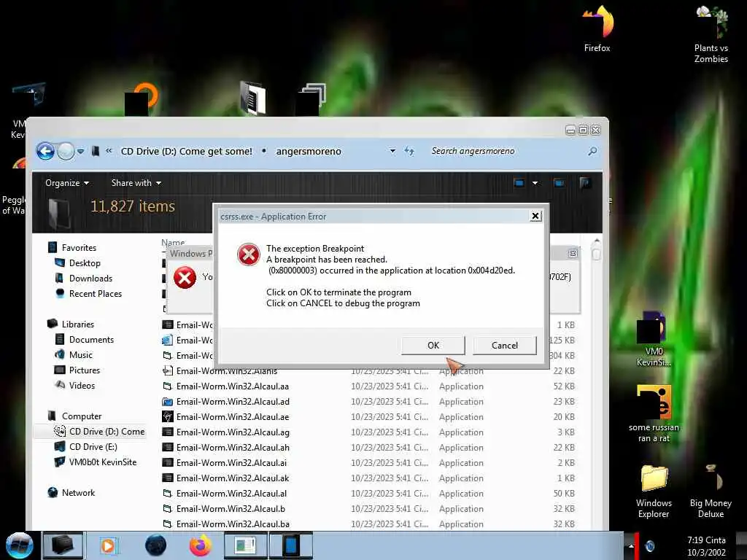Select Desktop under Favorites
The image size is (747, 560).
pyautogui.click(x=77, y=262)
